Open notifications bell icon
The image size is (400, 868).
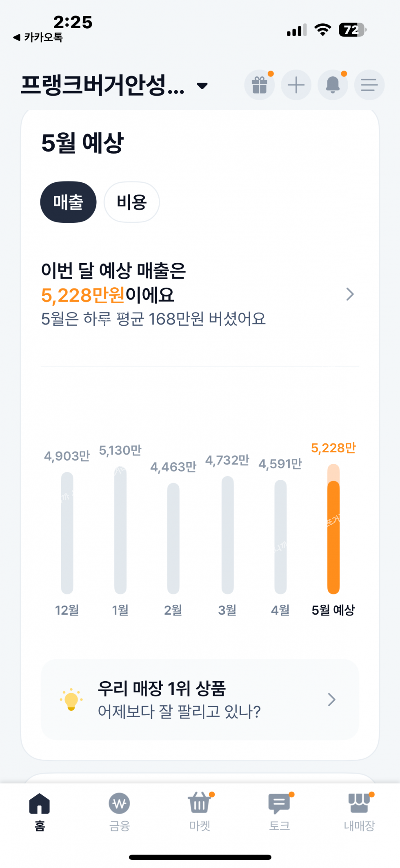coord(333,85)
